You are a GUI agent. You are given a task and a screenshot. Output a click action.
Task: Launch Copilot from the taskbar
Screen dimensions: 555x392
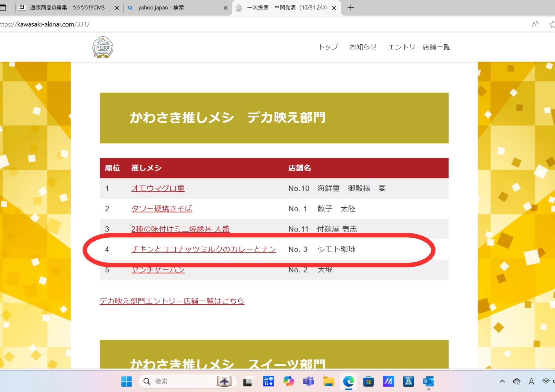289,381
